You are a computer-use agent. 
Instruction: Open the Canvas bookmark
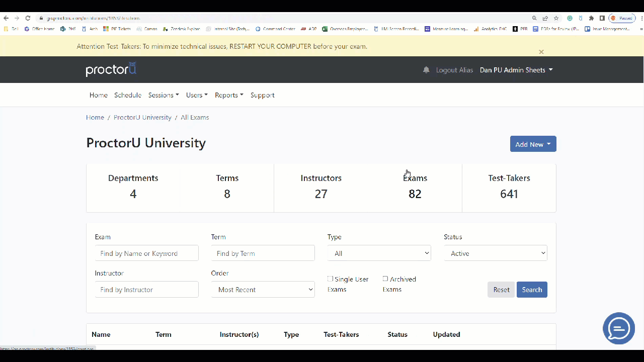(147, 29)
